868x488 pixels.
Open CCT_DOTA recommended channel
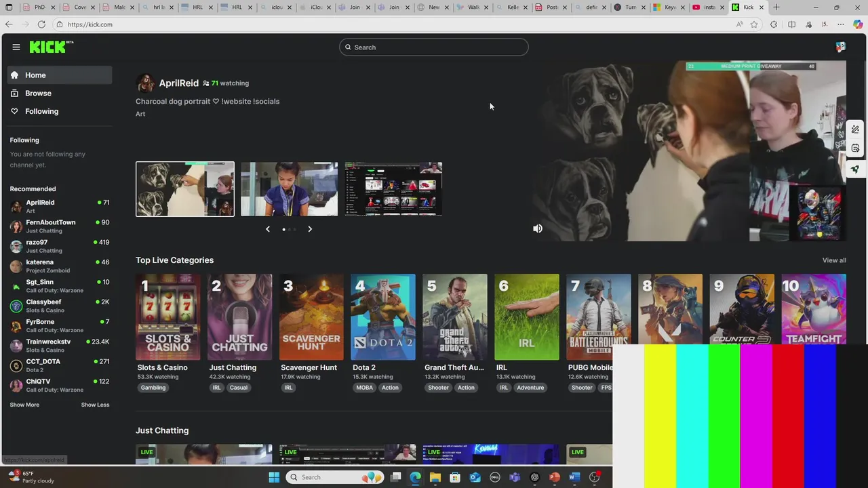pyautogui.click(x=60, y=365)
